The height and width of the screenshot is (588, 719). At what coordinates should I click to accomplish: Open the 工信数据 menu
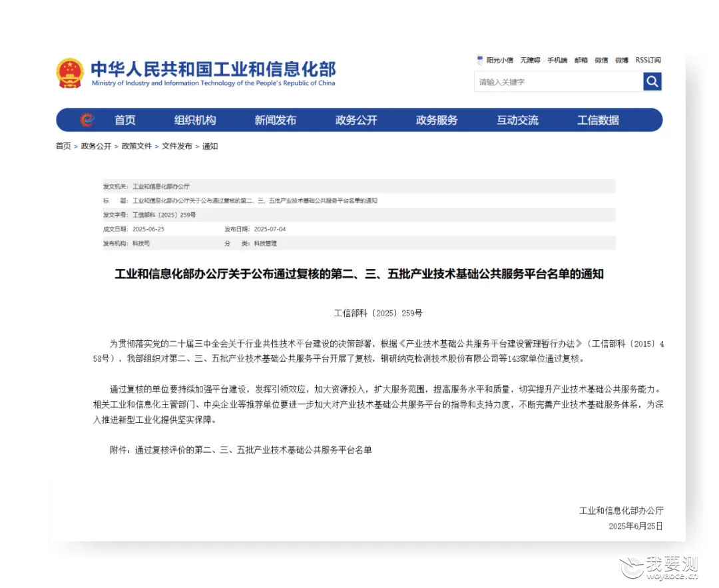tap(598, 120)
